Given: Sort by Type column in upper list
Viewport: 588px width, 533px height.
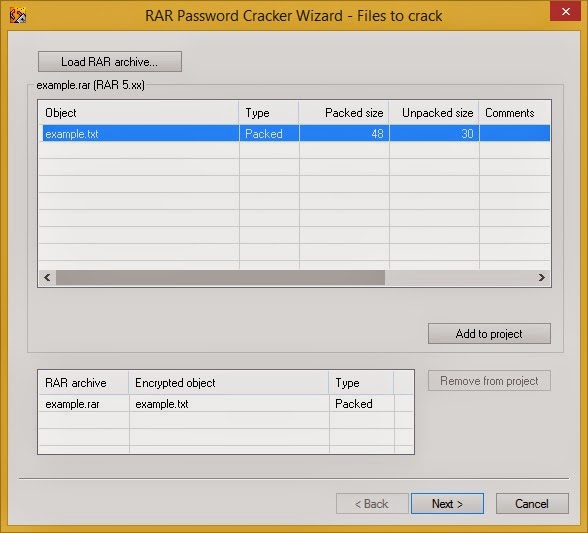Looking at the screenshot, I should click(x=269, y=113).
